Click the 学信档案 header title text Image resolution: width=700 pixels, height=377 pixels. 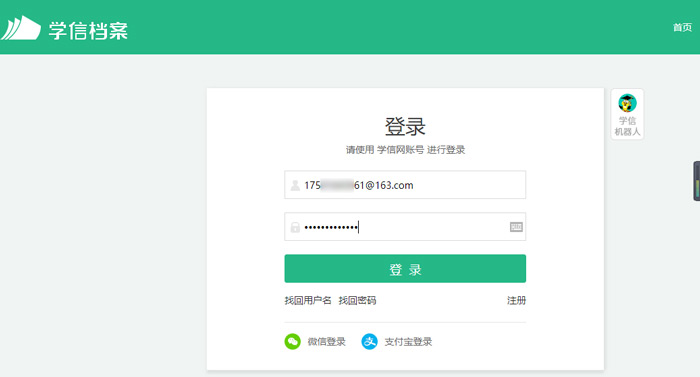[88, 31]
